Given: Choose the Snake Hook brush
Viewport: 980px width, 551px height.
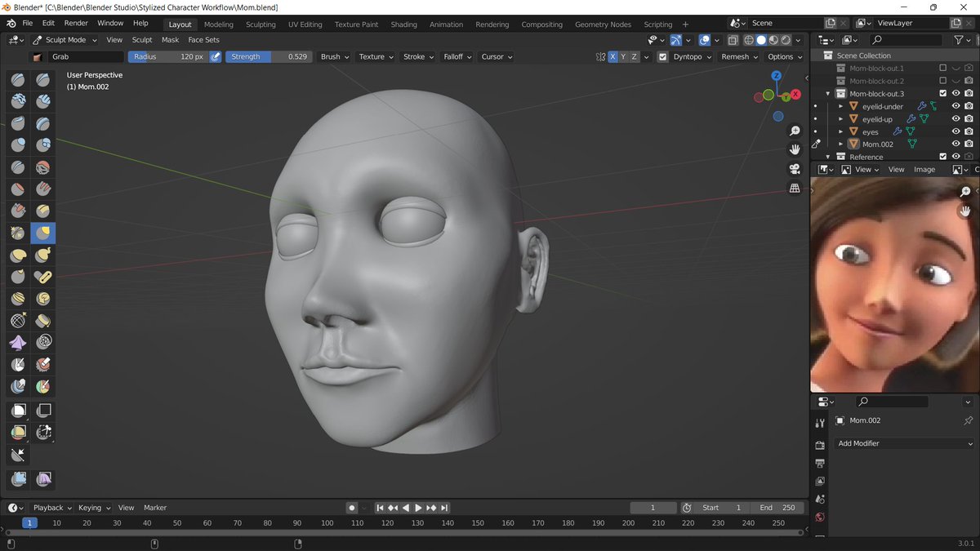Looking at the screenshot, I should point(43,256).
